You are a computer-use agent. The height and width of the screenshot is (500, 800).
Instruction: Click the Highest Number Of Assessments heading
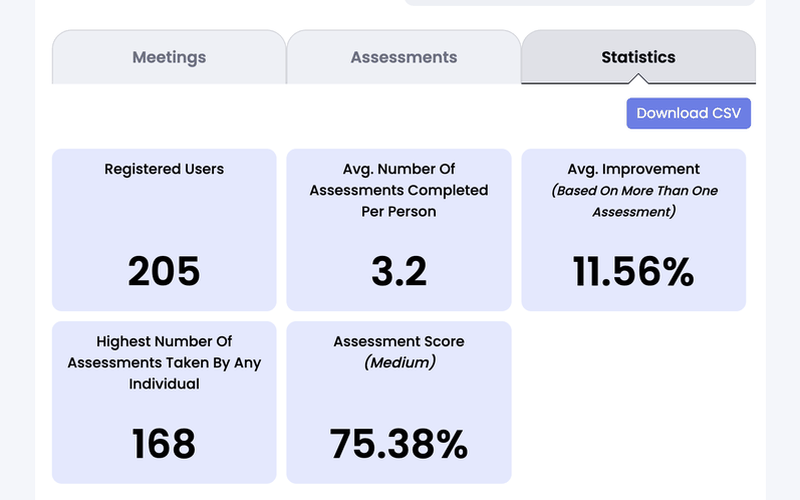[164, 362]
